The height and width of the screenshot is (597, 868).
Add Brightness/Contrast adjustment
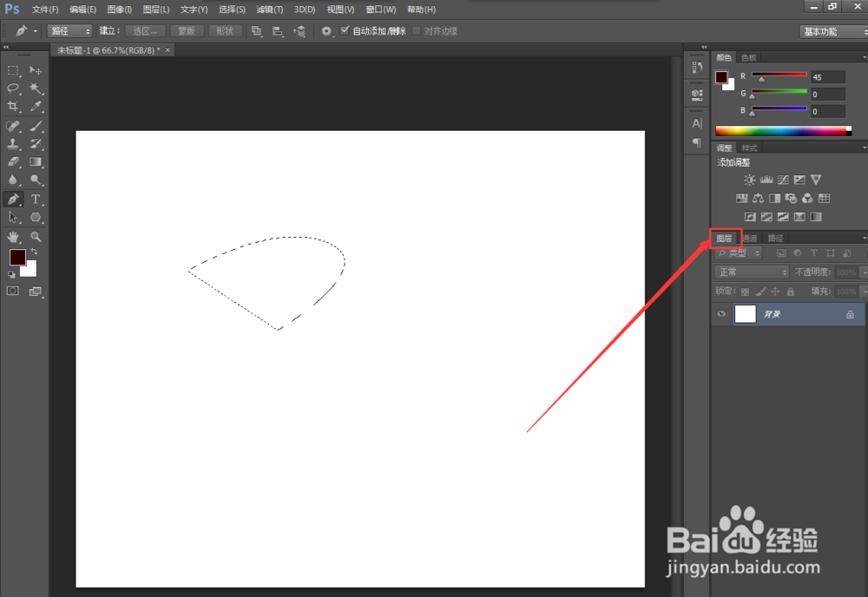point(750,180)
